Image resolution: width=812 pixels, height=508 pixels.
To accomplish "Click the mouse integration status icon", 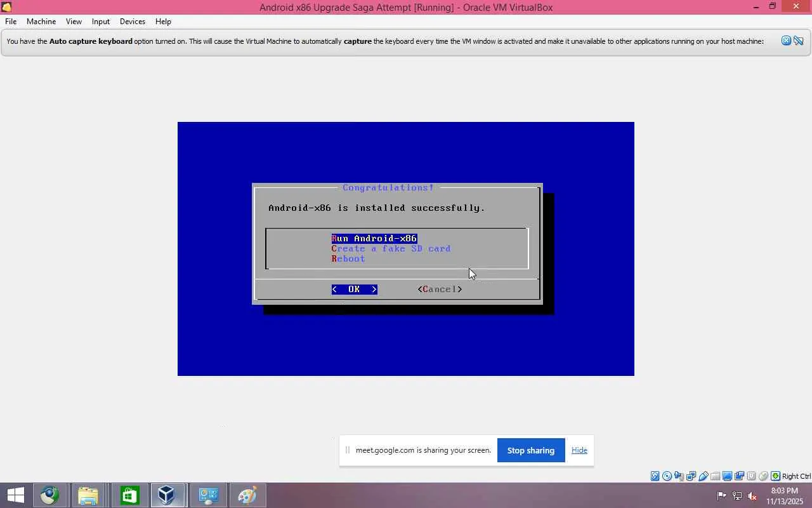I will [x=764, y=476].
